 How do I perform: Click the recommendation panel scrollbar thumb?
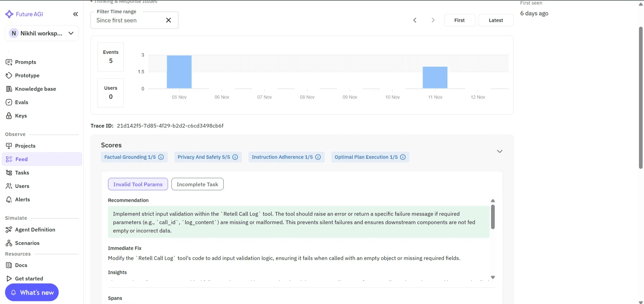(x=493, y=217)
